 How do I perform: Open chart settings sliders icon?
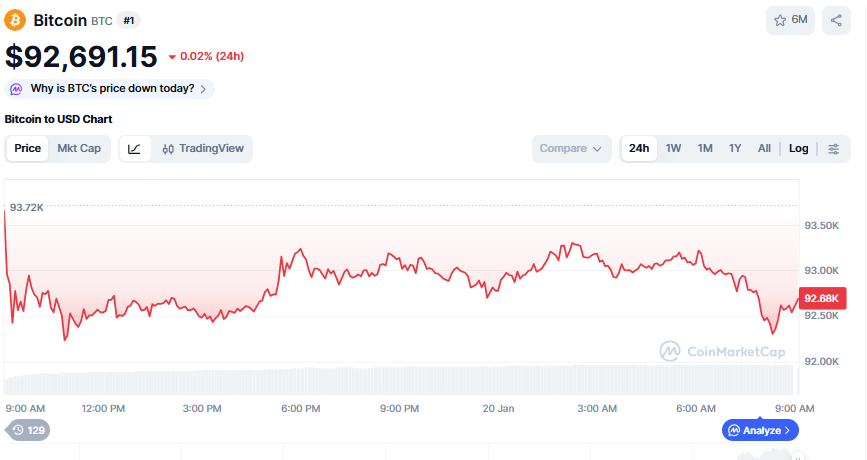833,149
